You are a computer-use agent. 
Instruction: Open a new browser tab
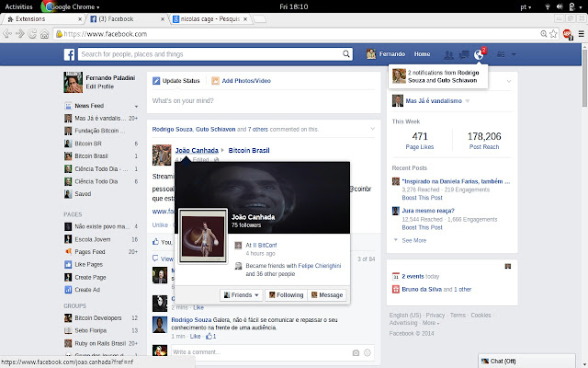pyautogui.click(x=260, y=19)
